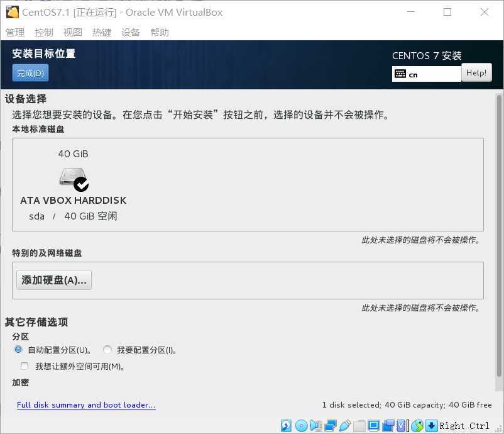Click the shared folders indicator icon

pyautogui.click(x=359, y=426)
